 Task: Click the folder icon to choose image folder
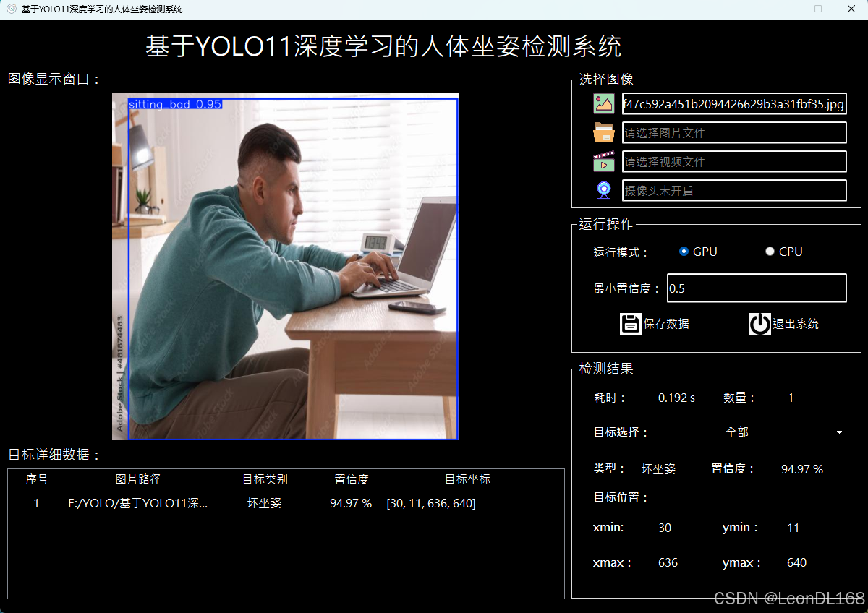(x=604, y=133)
